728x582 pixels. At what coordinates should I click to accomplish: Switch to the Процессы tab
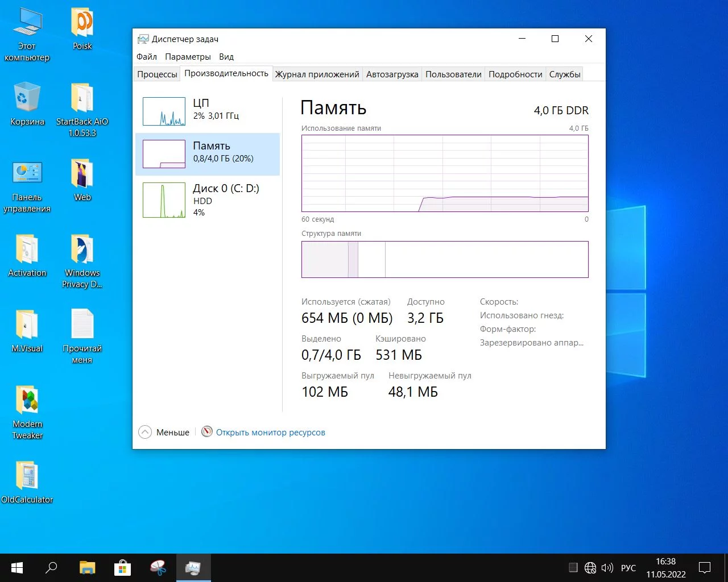tap(157, 74)
